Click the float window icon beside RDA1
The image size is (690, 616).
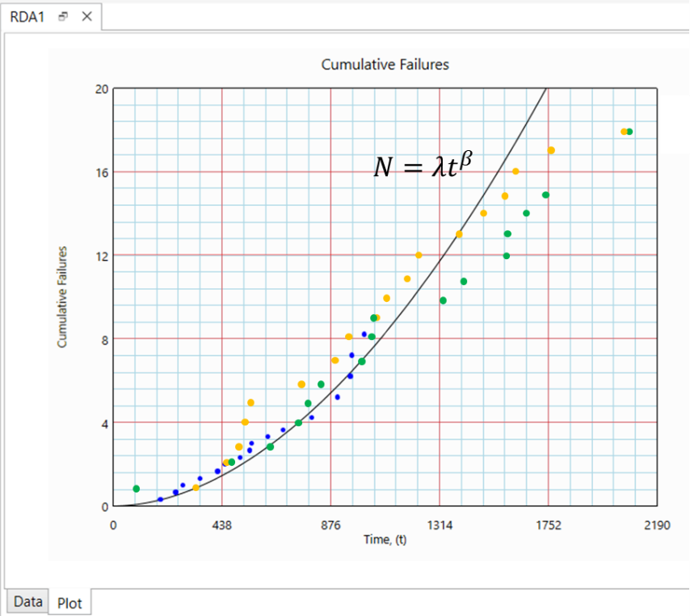click(x=64, y=16)
